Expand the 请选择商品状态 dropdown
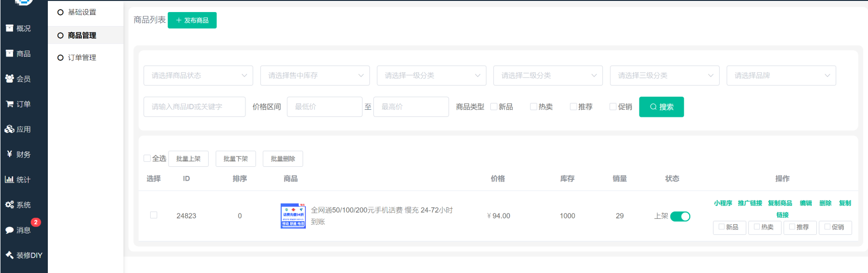This screenshot has width=868, height=273. click(x=198, y=75)
